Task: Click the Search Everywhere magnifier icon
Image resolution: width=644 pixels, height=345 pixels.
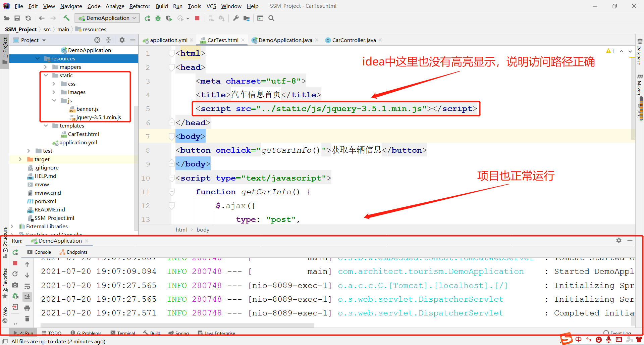Action: [x=271, y=18]
